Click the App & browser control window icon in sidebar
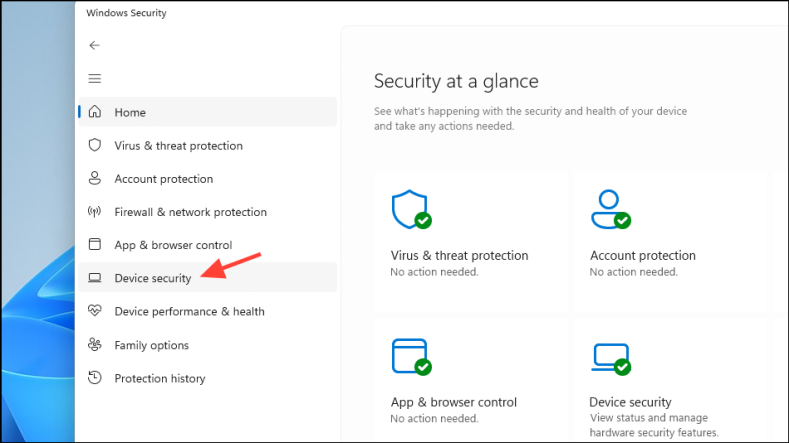789x443 pixels. coord(95,245)
